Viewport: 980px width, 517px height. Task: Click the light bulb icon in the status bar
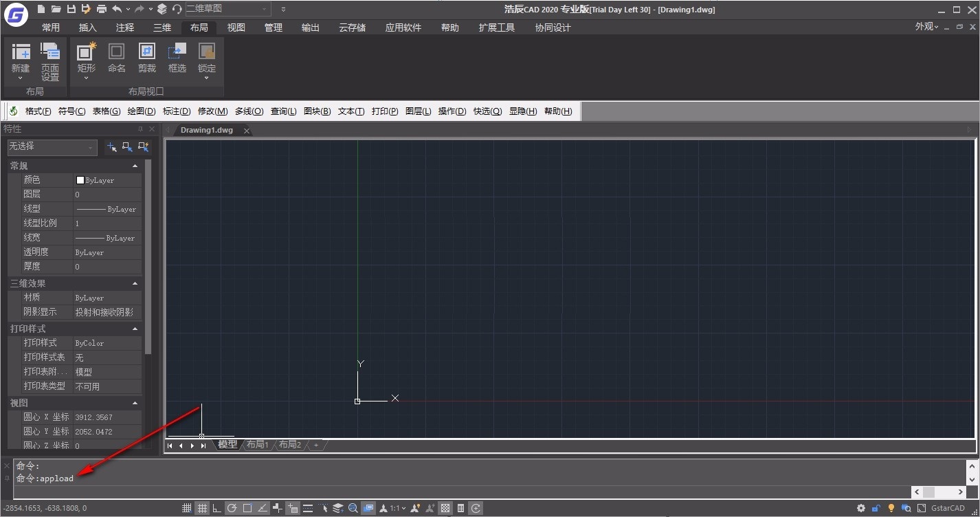[x=891, y=509]
